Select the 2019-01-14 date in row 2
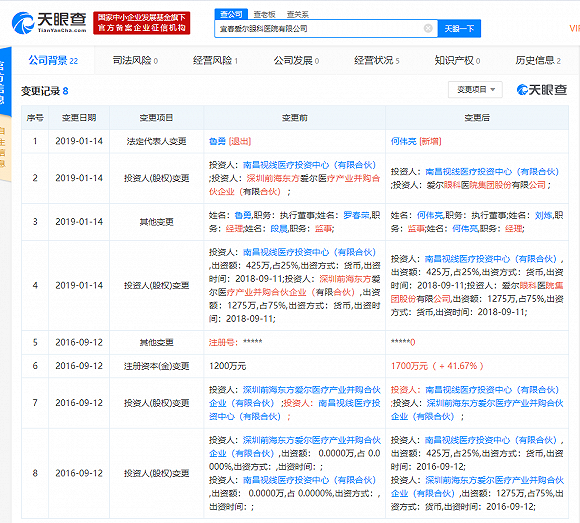The image size is (580, 523). point(79,178)
